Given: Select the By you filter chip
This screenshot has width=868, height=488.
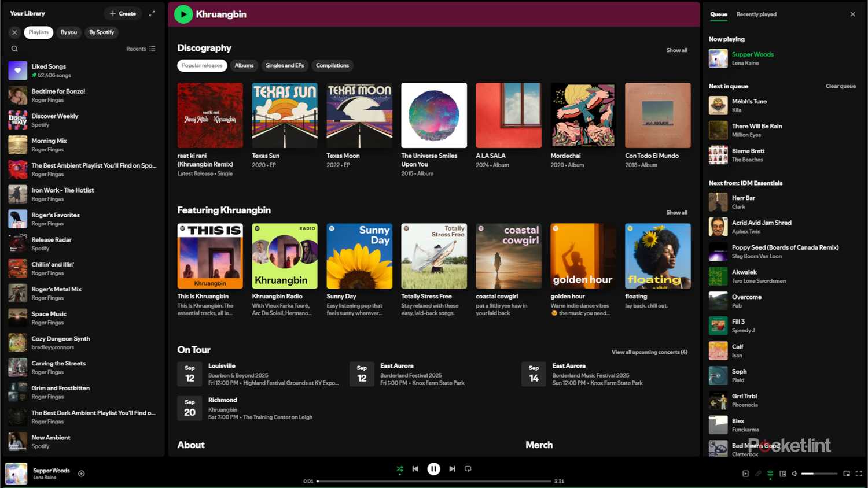Looking at the screenshot, I should 69,32.
